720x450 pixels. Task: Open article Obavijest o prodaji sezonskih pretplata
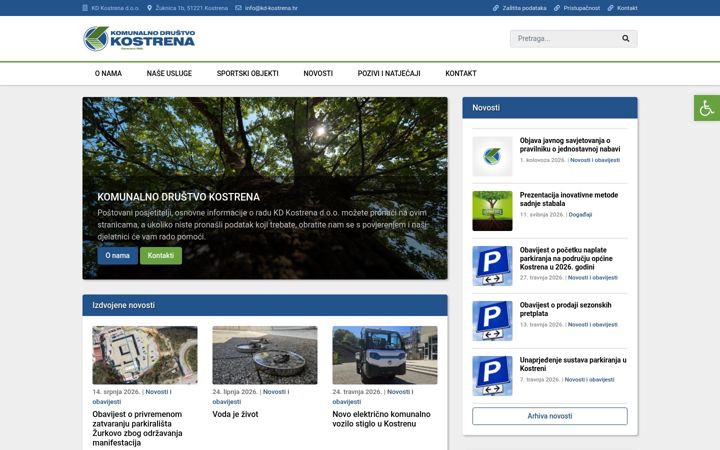coord(566,309)
